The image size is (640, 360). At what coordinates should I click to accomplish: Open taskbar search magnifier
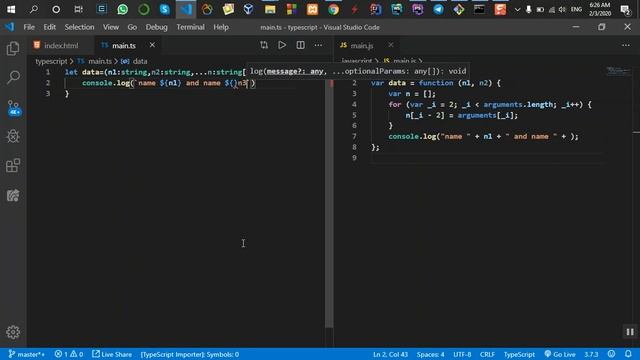point(34,9)
